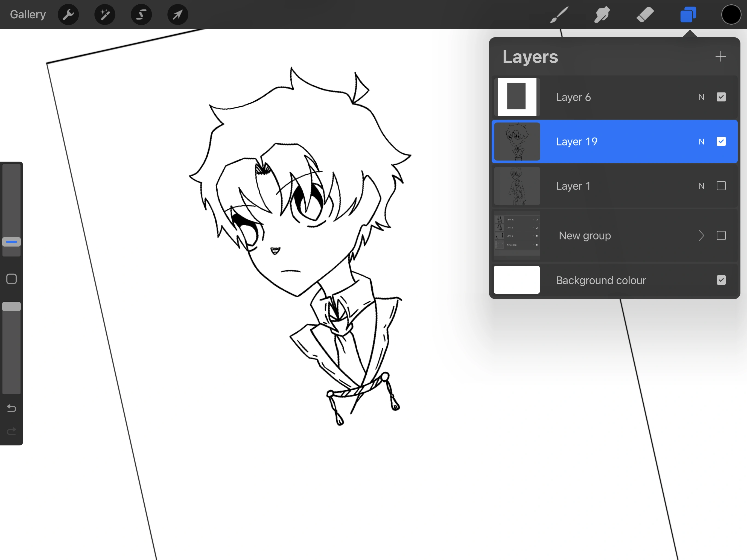This screenshot has width=747, height=560.
Task: Select the Eraser tool
Action: (x=645, y=14)
